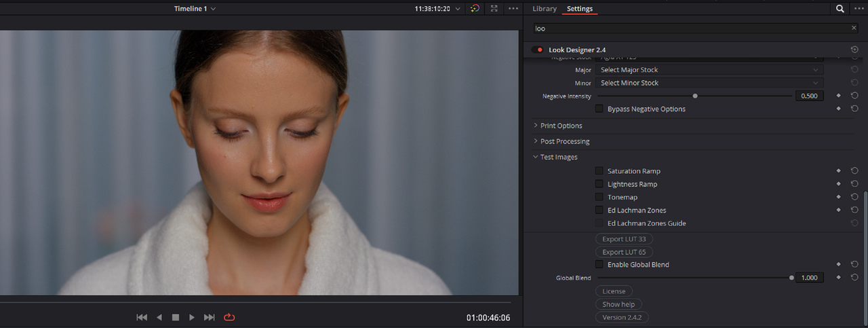Add keyframe for Negative Intensity
The width and height of the screenshot is (868, 328).
coord(839,96)
